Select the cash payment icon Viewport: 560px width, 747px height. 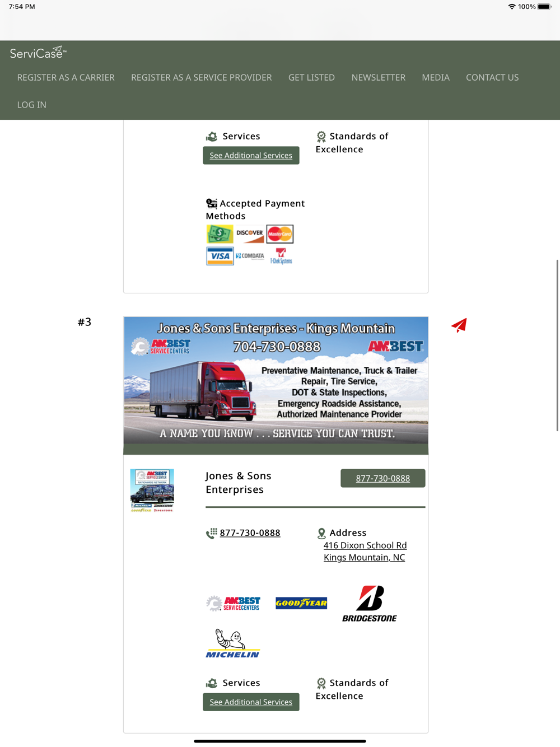tap(220, 234)
